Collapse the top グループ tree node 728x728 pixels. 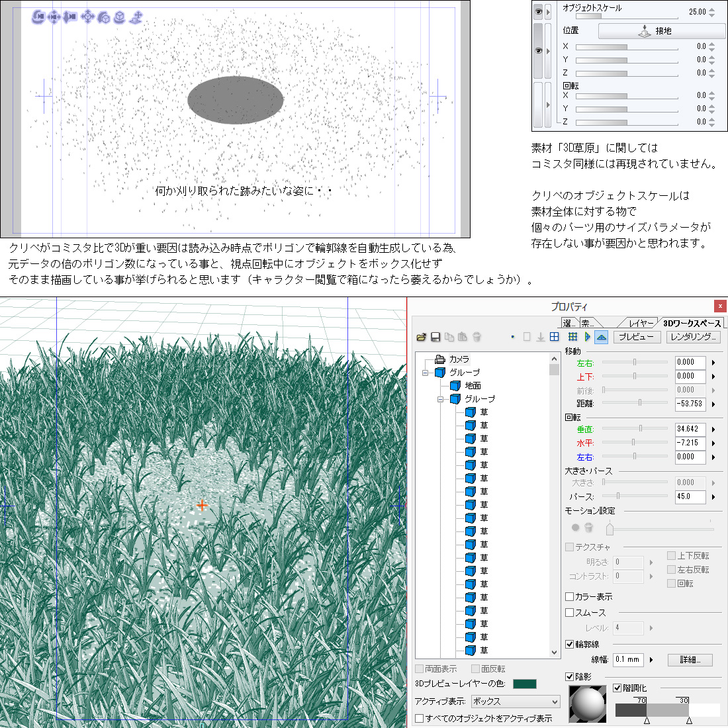pyautogui.click(x=425, y=373)
